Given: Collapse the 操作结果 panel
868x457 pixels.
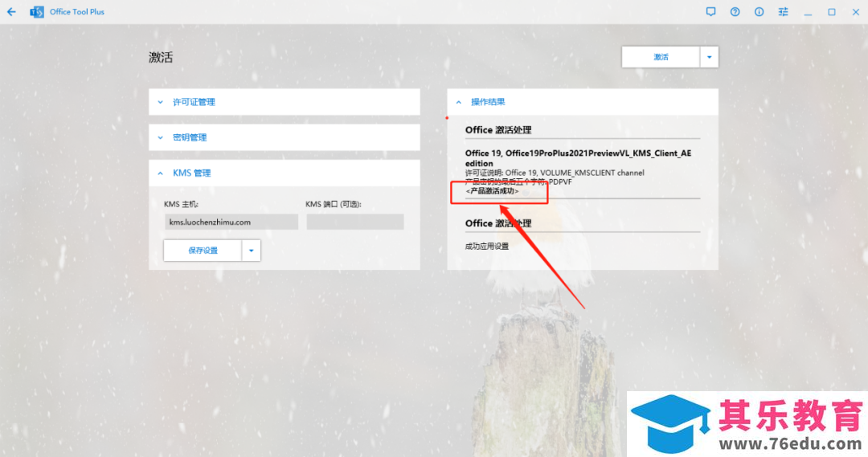Looking at the screenshot, I should coord(583,102).
